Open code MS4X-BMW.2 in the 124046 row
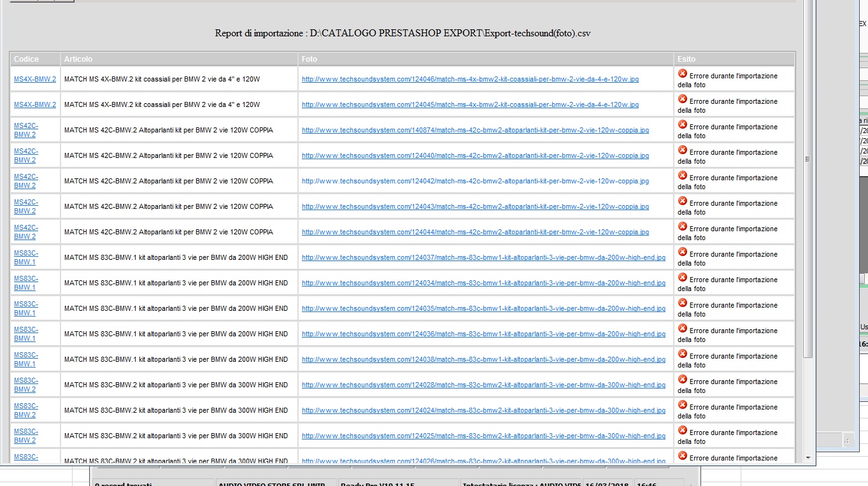 tap(35, 80)
